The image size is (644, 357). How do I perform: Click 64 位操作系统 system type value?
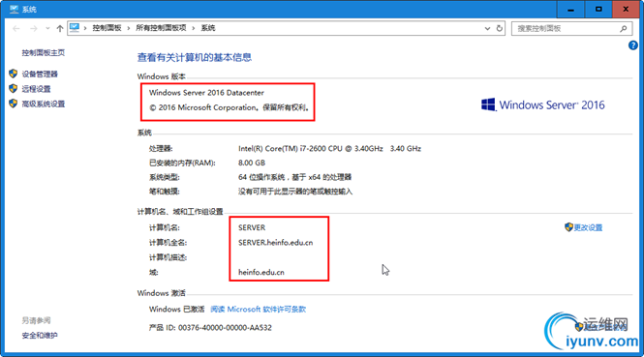pos(294,177)
